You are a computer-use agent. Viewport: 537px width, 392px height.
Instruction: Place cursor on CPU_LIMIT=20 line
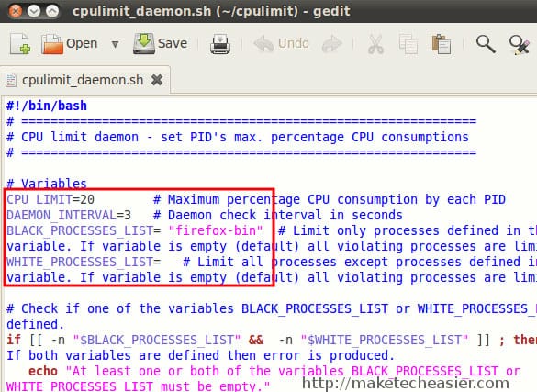50,199
